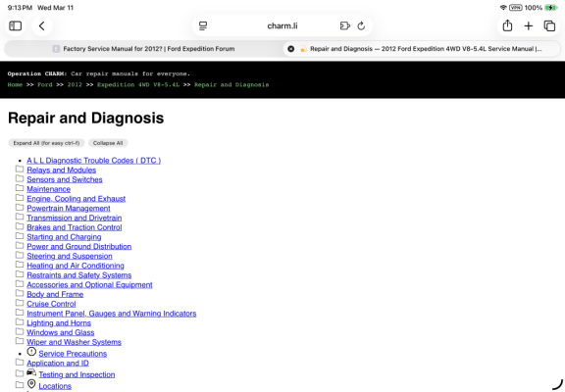The height and width of the screenshot is (392, 565).
Task: Go to the Ford breadcrumb link
Action: coord(45,85)
